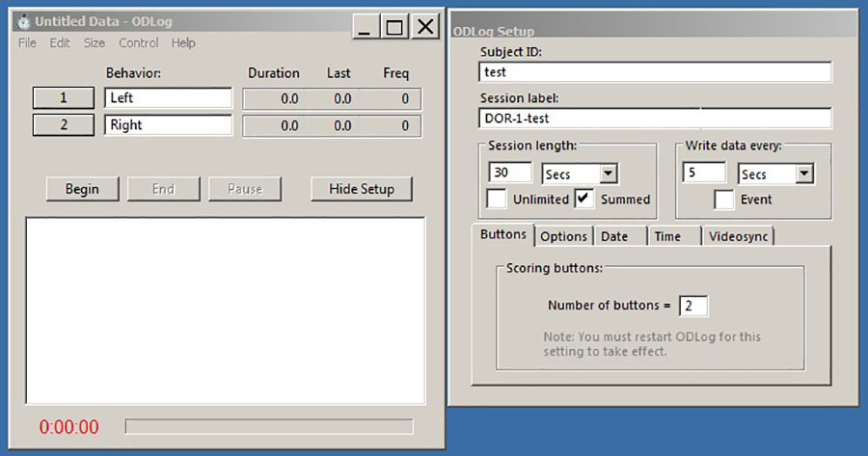This screenshot has height=456, width=868.
Task: Open the File menu
Action: (x=27, y=43)
